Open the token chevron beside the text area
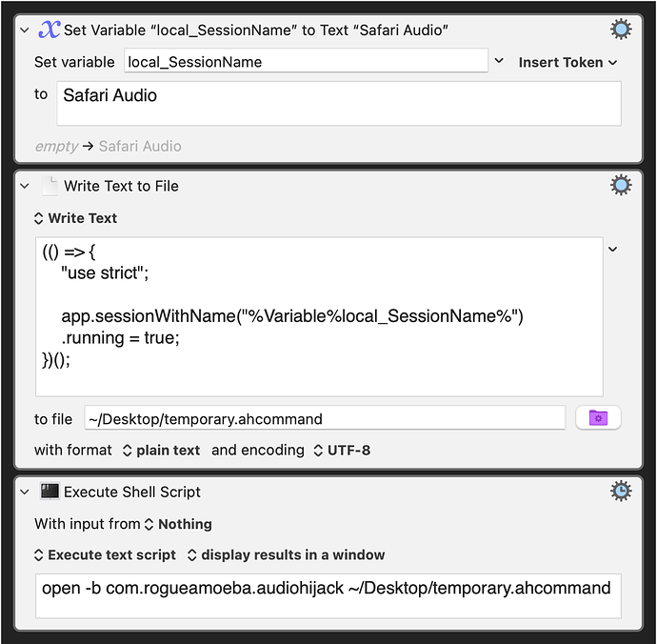Screen dimensions: 657x644 click(612, 249)
